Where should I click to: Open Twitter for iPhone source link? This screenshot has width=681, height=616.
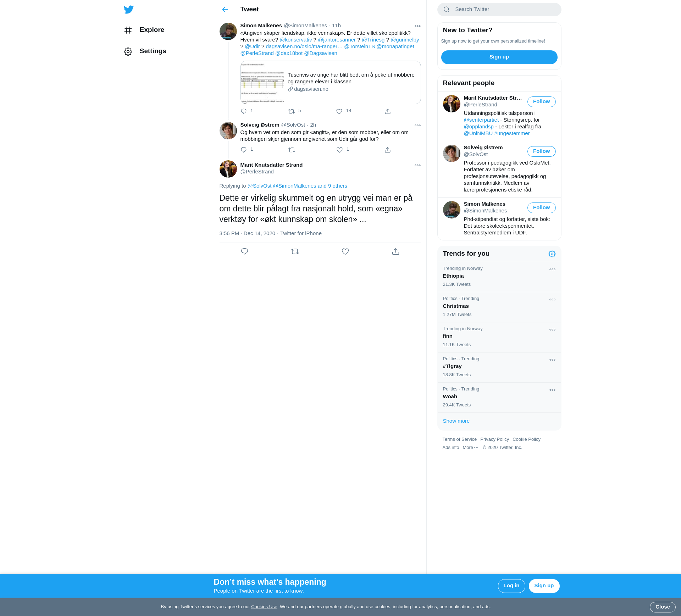pyautogui.click(x=301, y=233)
